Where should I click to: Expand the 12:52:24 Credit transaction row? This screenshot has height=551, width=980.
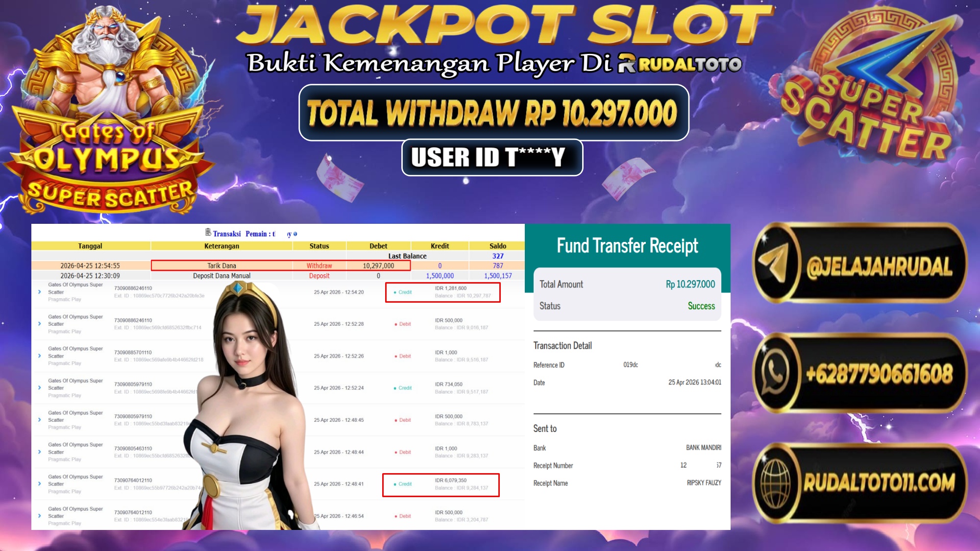coord(39,388)
